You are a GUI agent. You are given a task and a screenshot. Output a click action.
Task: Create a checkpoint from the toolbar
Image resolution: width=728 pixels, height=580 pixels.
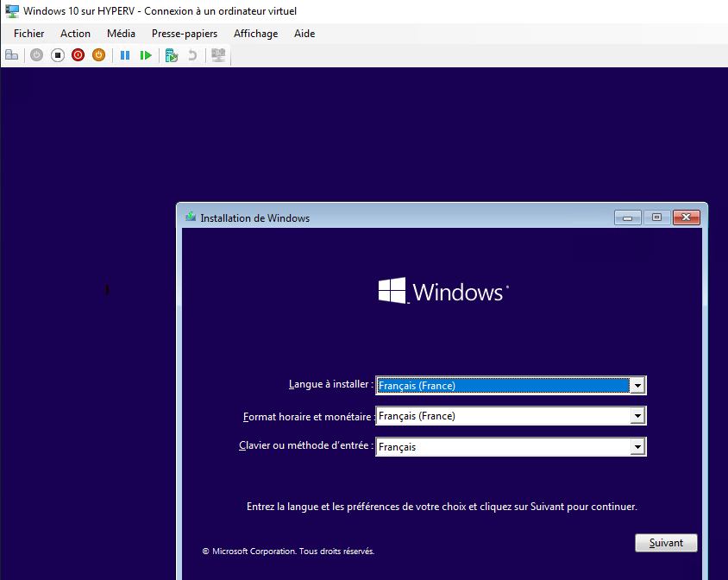172,55
